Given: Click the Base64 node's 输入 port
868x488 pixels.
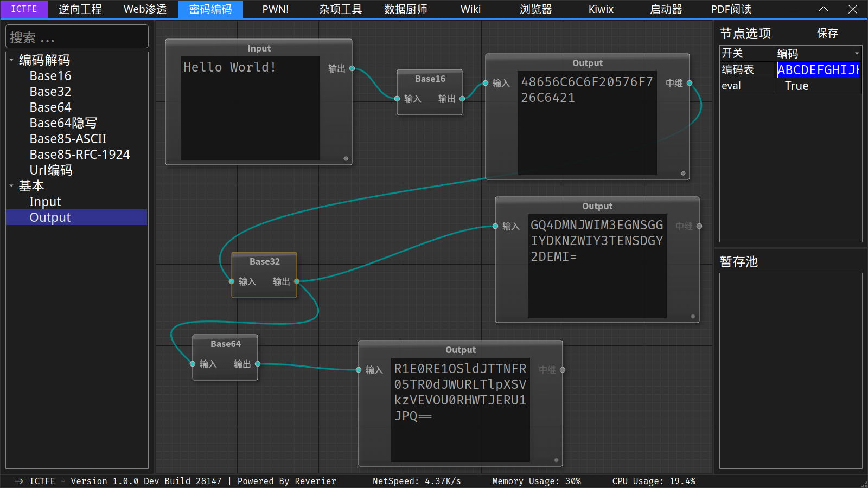Looking at the screenshot, I should tap(193, 364).
